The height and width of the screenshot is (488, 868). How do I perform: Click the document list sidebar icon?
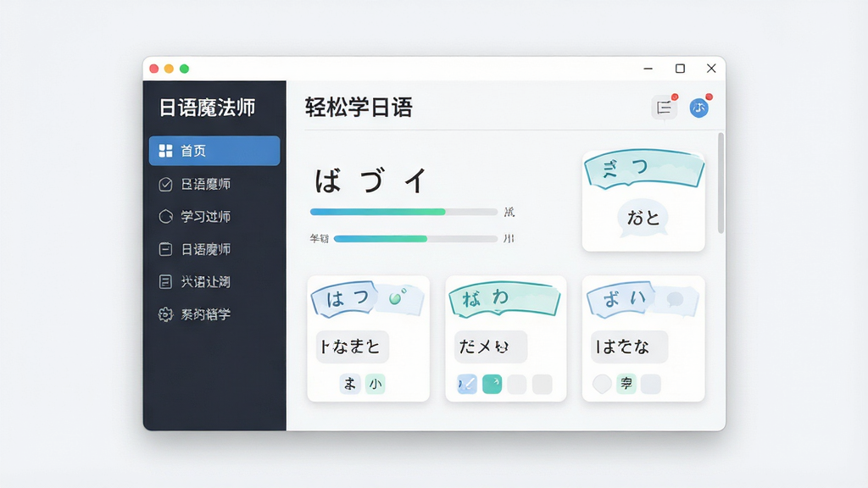click(165, 281)
